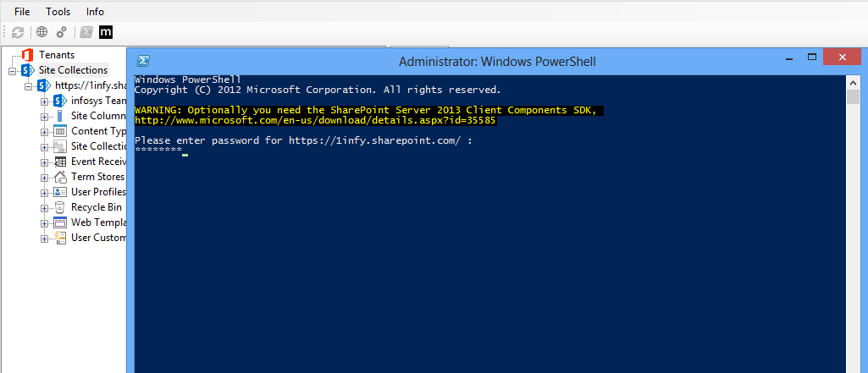Viewport: 868px width, 373px height.
Task: Click the refresh toolbar icon
Action: (x=18, y=32)
